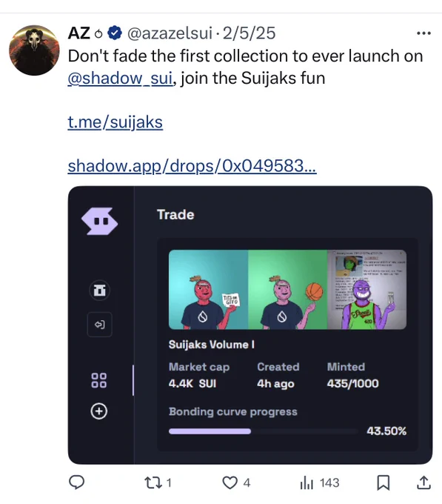This screenshot has height=504, width=442.
Task: View tweet analytics bar chart icon
Action: (x=307, y=483)
